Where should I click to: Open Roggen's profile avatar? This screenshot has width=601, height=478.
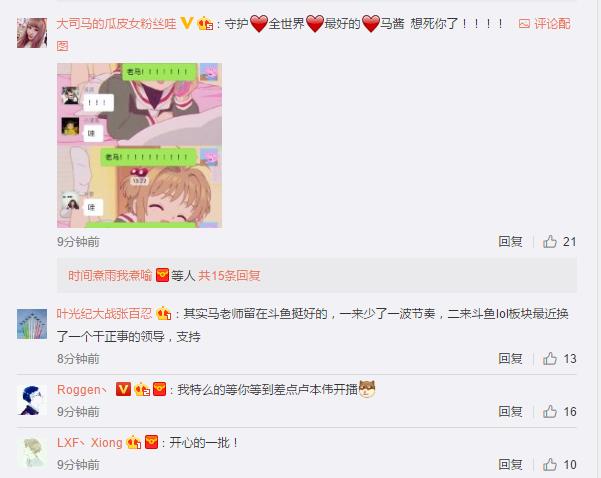32,400
